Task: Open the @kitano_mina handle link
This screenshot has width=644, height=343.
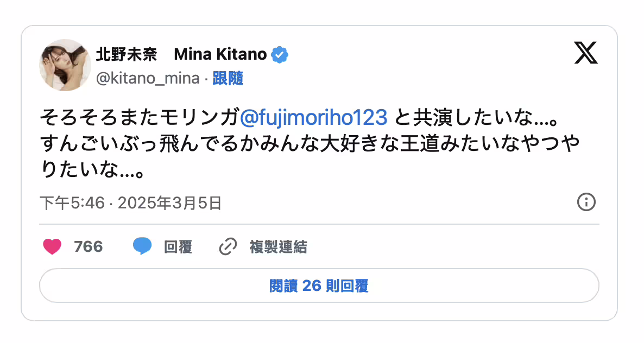Action: pyautogui.click(x=148, y=79)
